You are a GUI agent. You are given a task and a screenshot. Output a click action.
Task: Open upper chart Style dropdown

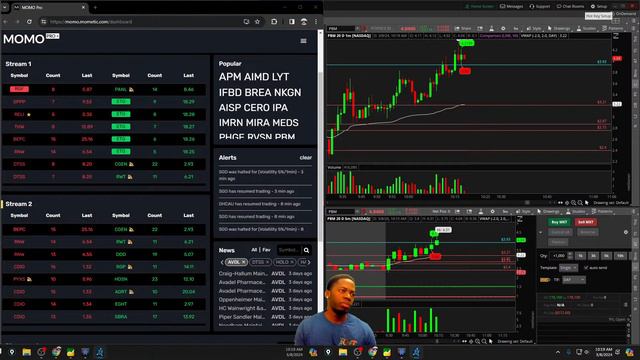point(534,29)
